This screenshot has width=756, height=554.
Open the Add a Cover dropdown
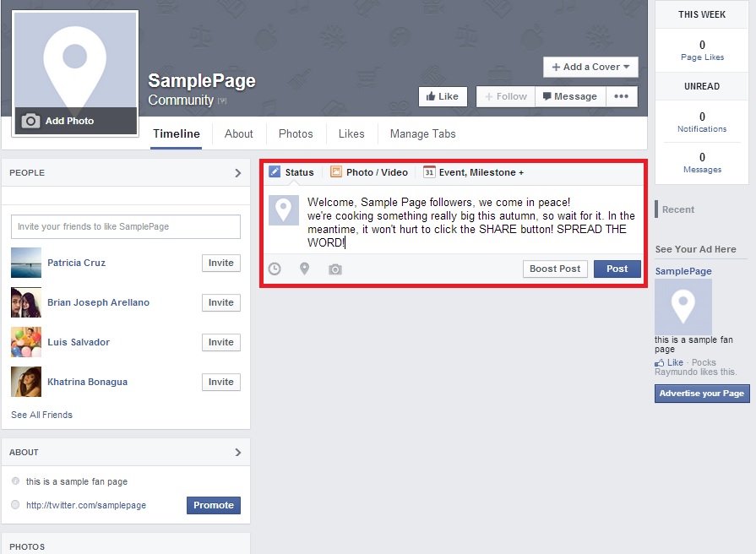pos(590,67)
